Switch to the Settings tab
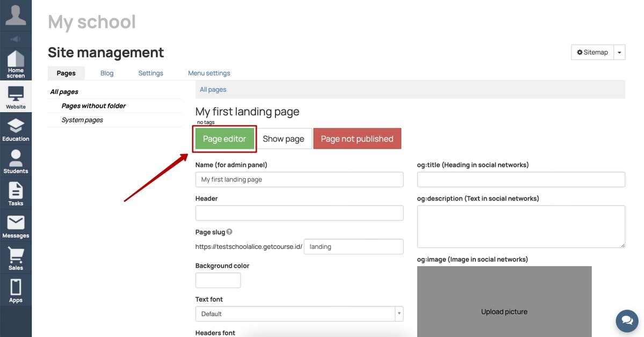This screenshot has width=644, height=337. tap(151, 73)
